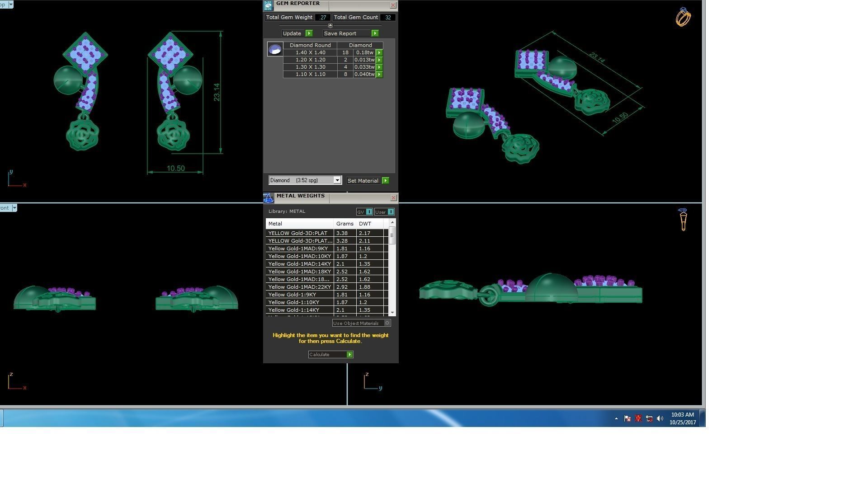Open the Front viewport name dropdown

[x=14, y=208]
